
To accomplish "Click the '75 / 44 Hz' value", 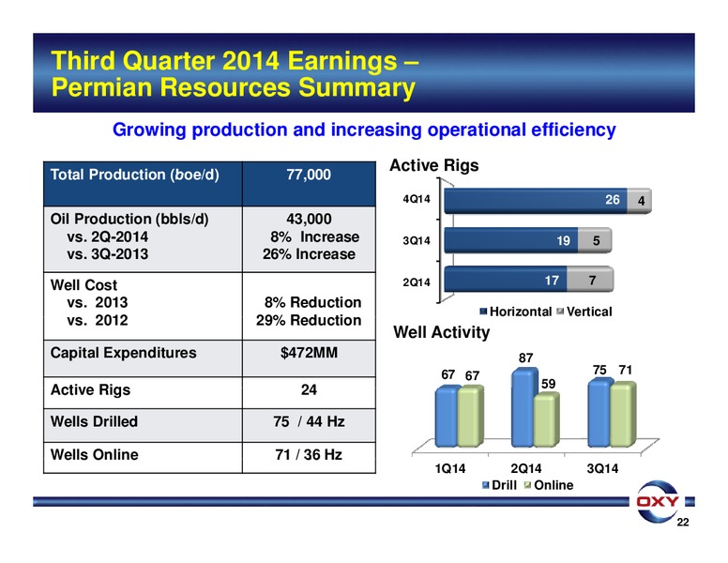I will click(x=309, y=421).
